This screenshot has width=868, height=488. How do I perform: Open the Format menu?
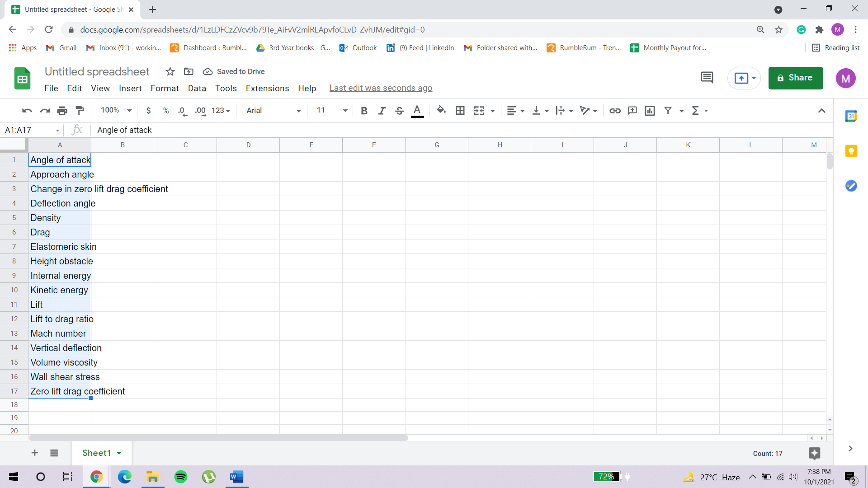click(165, 89)
